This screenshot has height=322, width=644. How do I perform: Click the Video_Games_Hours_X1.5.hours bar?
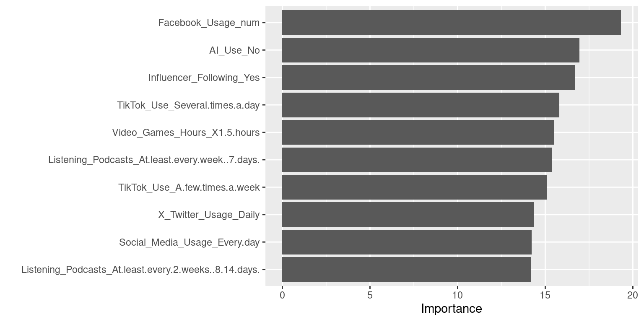418,132
